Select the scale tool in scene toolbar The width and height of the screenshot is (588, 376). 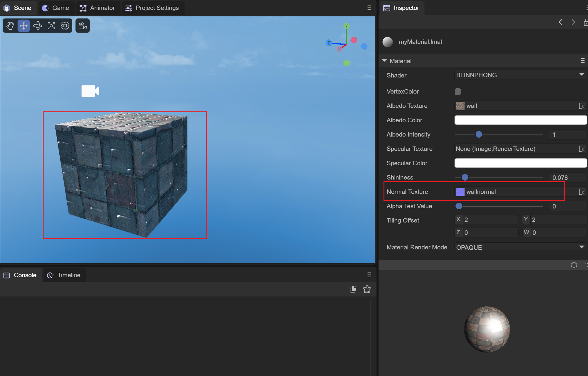point(51,26)
